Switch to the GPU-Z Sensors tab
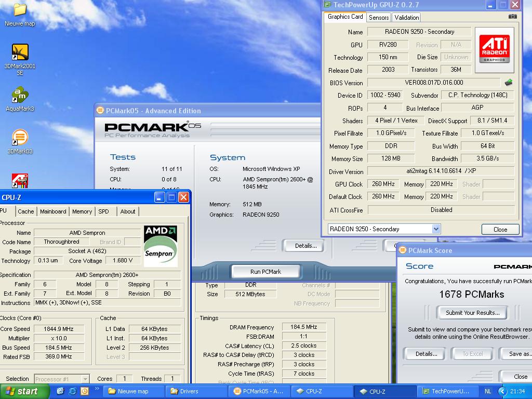 (x=379, y=18)
